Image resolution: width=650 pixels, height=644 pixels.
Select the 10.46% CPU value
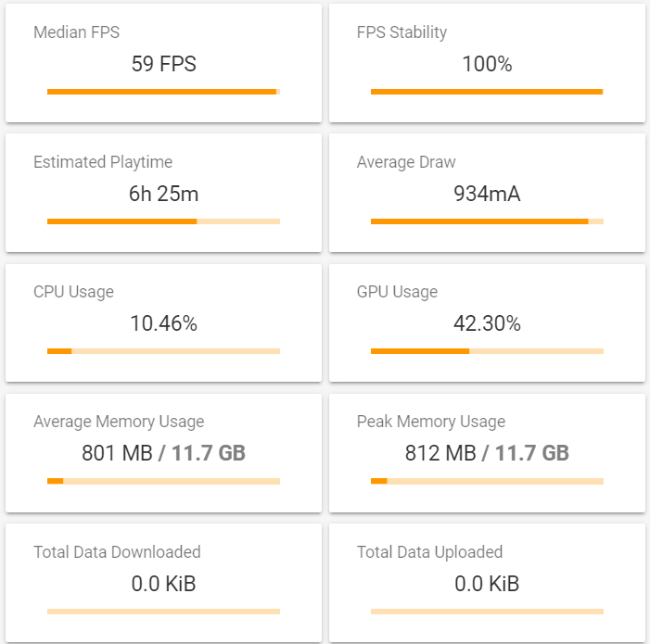pos(164,324)
